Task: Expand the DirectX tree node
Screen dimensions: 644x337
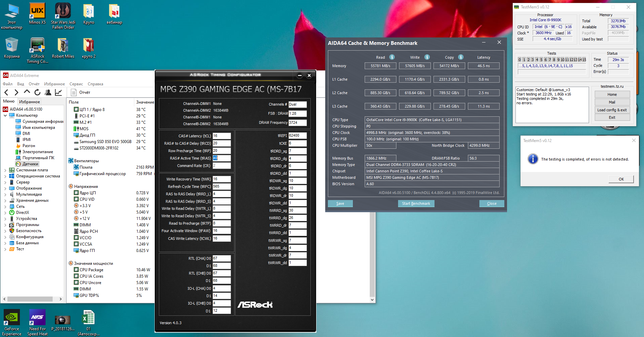Action: point(5,213)
